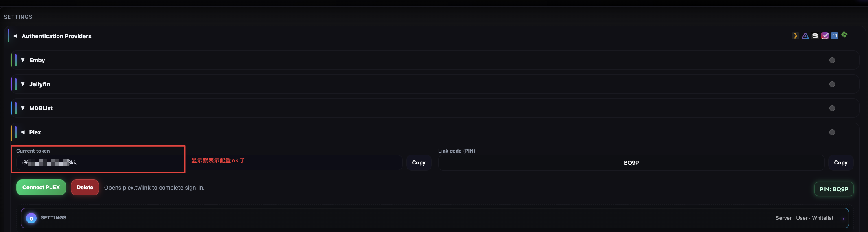Click the round gear icon beside SETTINGS
The height and width of the screenshot is (232, 868).
tap(31, 218)
